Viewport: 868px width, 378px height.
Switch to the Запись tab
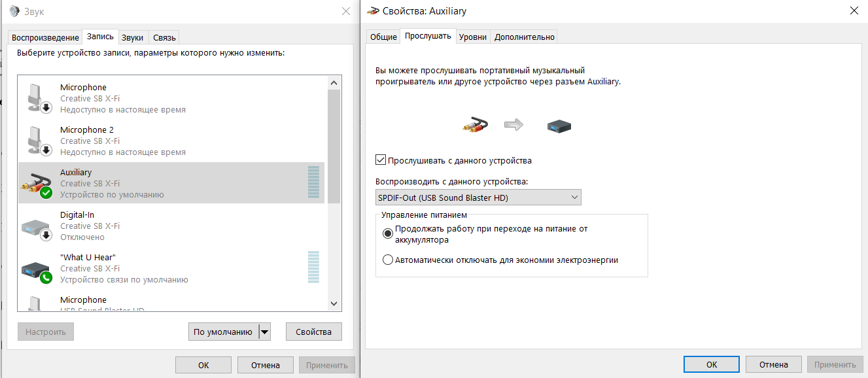[x=100, y=36]
